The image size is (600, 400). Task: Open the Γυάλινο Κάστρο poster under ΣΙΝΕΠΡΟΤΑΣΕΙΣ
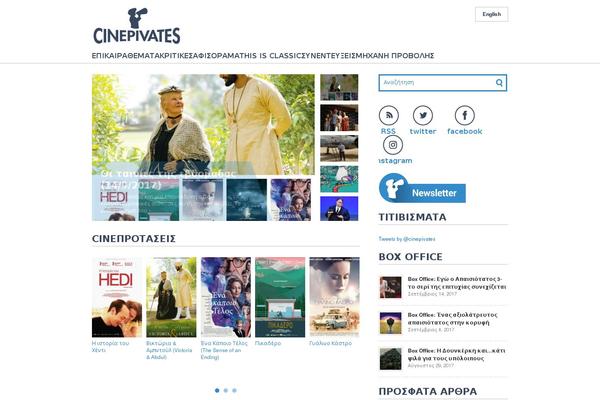coord(334,297)
